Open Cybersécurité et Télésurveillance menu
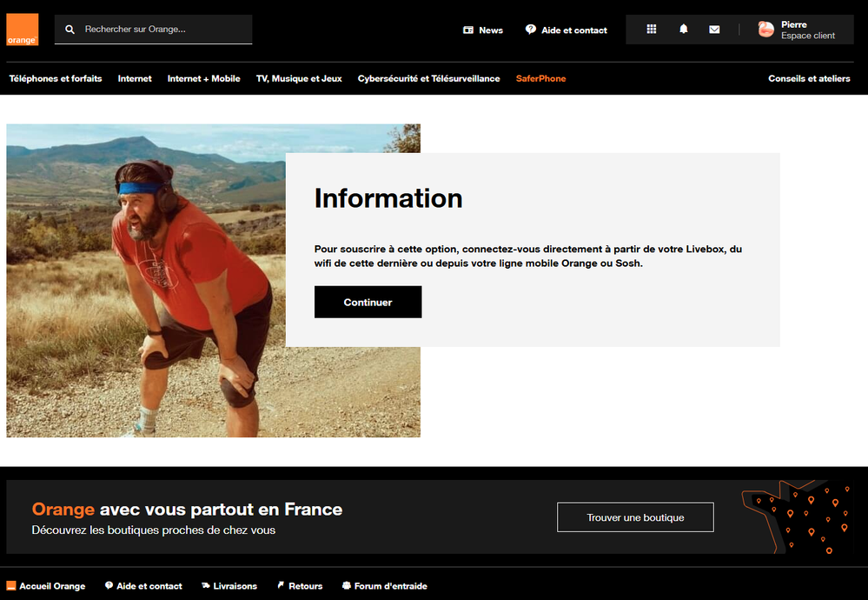This screenshot has height=600, width=868. pyautogui.click(x=428, y=78)
